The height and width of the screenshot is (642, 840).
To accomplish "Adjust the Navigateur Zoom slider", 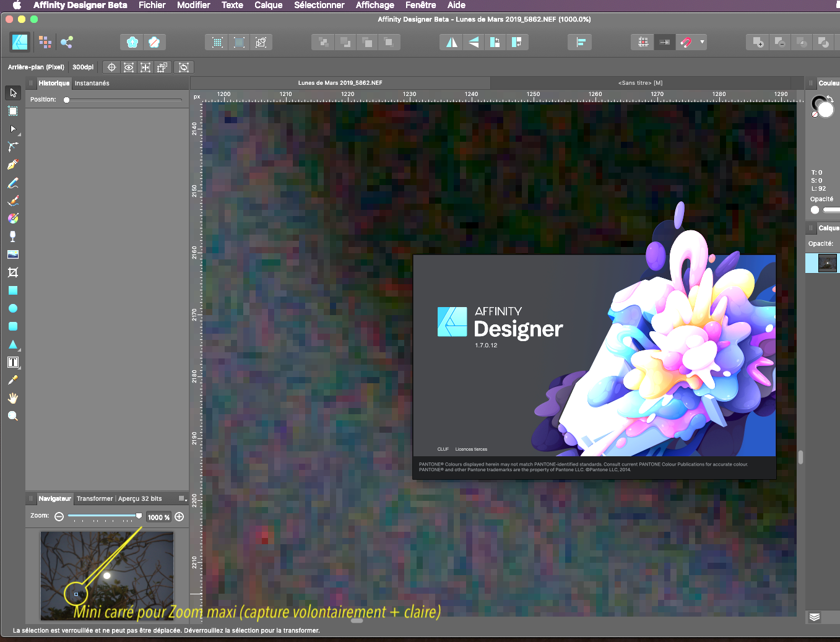I will click(105, 515).
